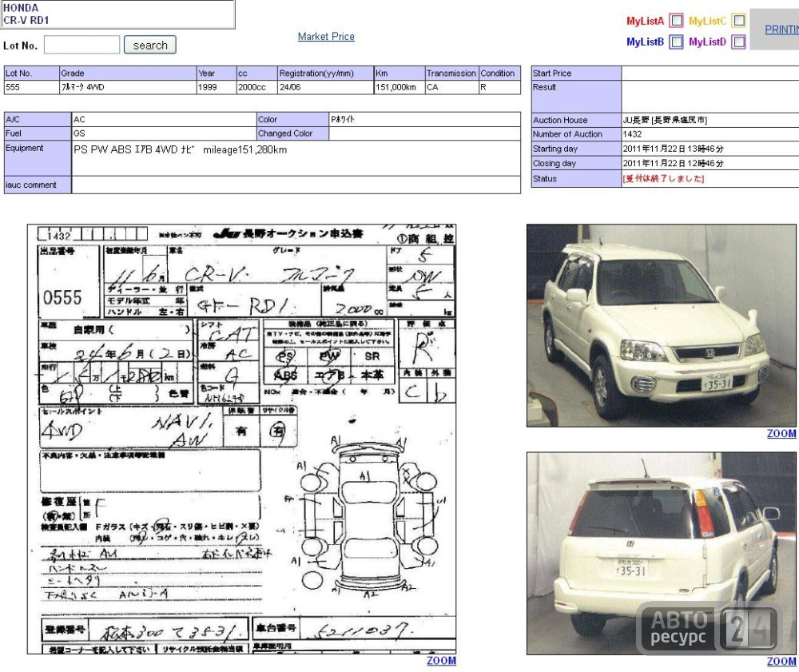This screenshot has width=799, height=672.
Task: Select the red Status message
Action: pyautogui.click(x=663, y=178)
